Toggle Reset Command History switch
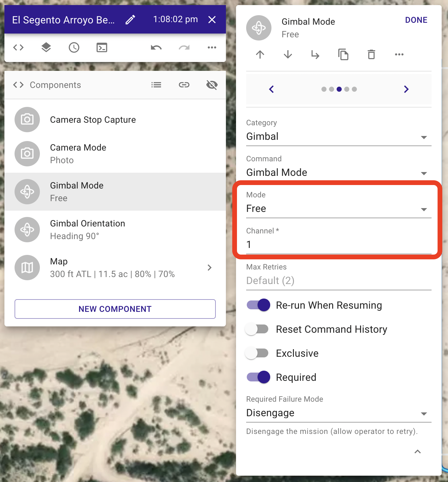Image resolution: width=448 pixels, height=482 pixels. [257, 329]
